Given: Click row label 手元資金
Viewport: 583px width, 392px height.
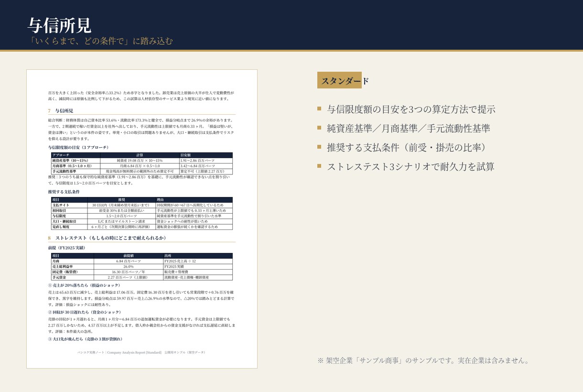Looking at the screenshot, I should point(72,277).
